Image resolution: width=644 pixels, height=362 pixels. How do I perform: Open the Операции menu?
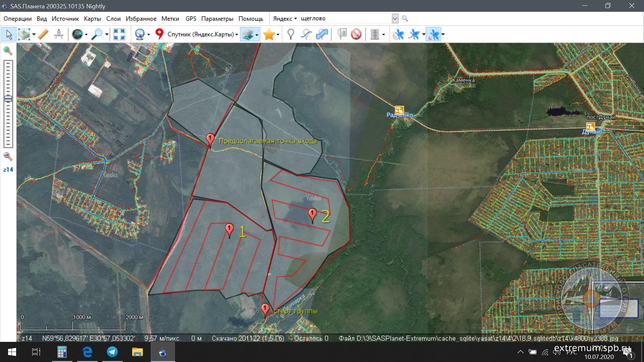coord(17,19)
